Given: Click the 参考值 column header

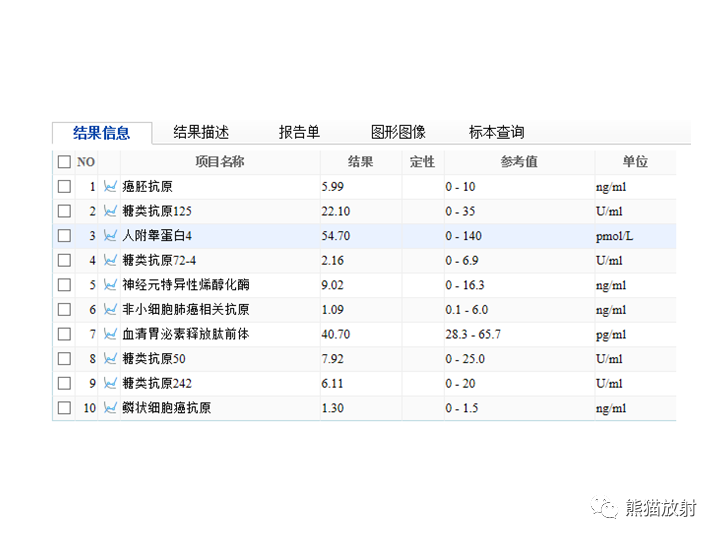Looking at the screenshot, I should (x=519, y=162).
